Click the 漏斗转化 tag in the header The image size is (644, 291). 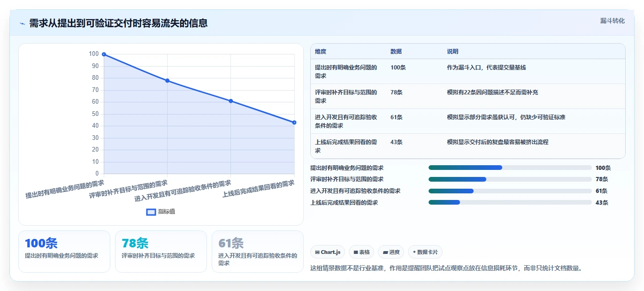tap(612, 21)
